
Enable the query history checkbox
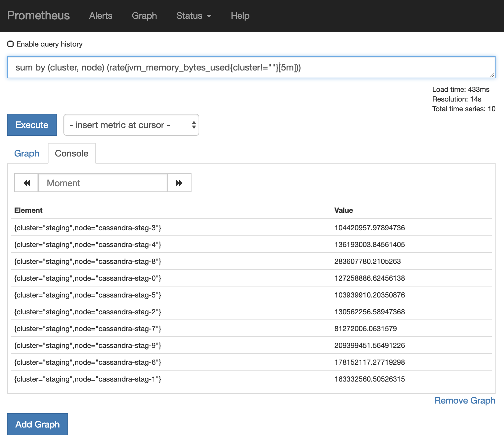[11, 44]
